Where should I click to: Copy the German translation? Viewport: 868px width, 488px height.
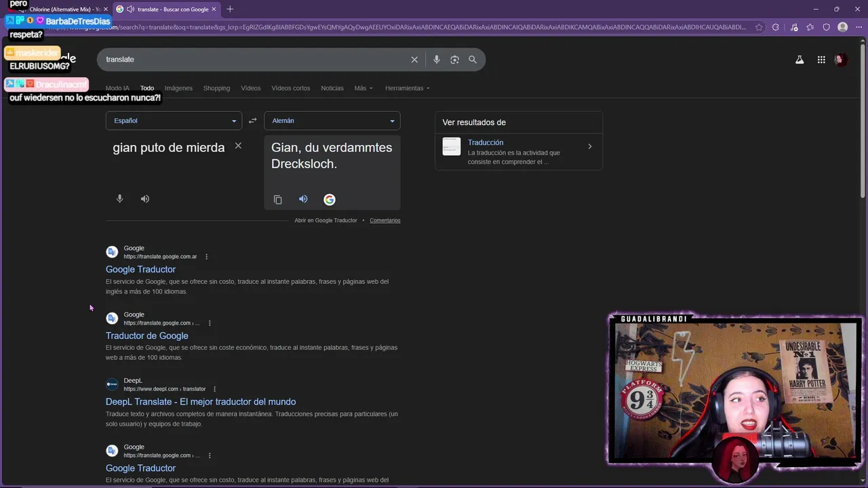(x=277, y=199)
